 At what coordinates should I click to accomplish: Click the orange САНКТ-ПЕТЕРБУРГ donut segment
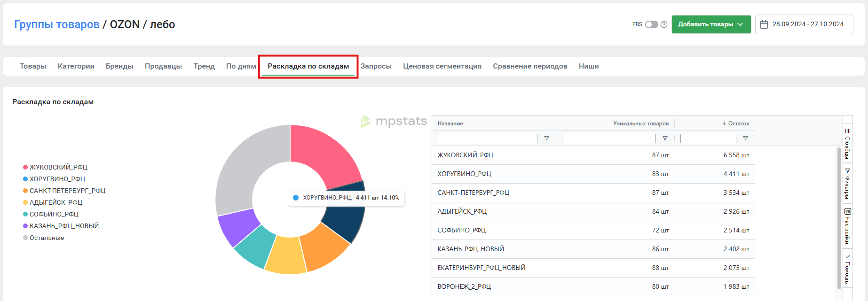point(325,247)
